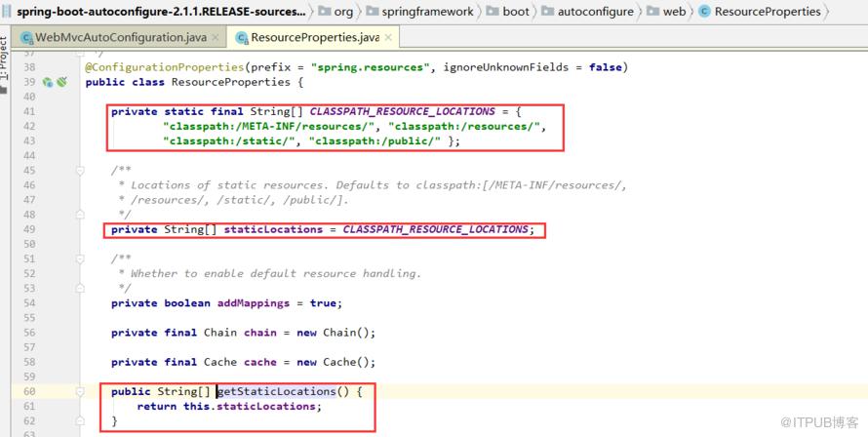Click ignoreUnknownFields in the annotation
The image size is (868, 437).
(505, 67)
